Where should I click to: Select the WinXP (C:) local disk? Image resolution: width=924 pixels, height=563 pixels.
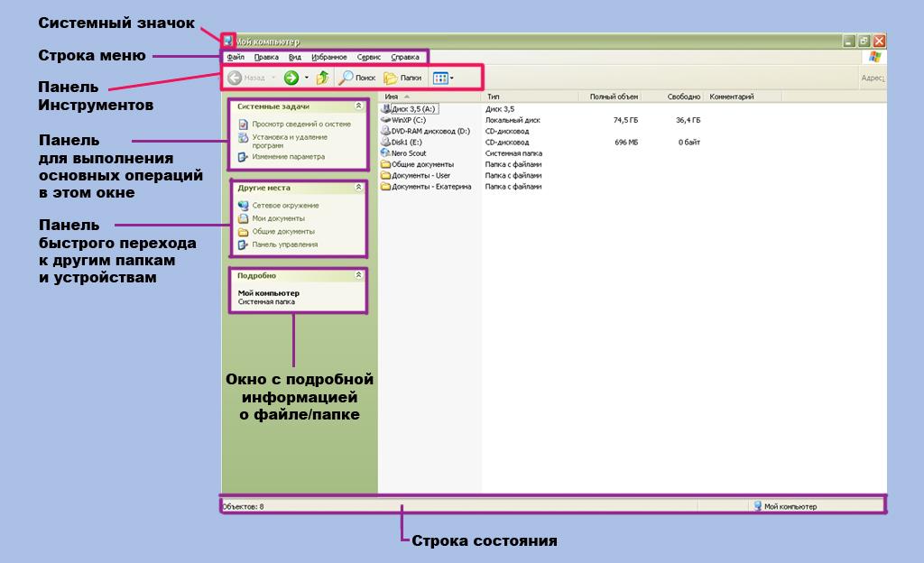point(408,120)
